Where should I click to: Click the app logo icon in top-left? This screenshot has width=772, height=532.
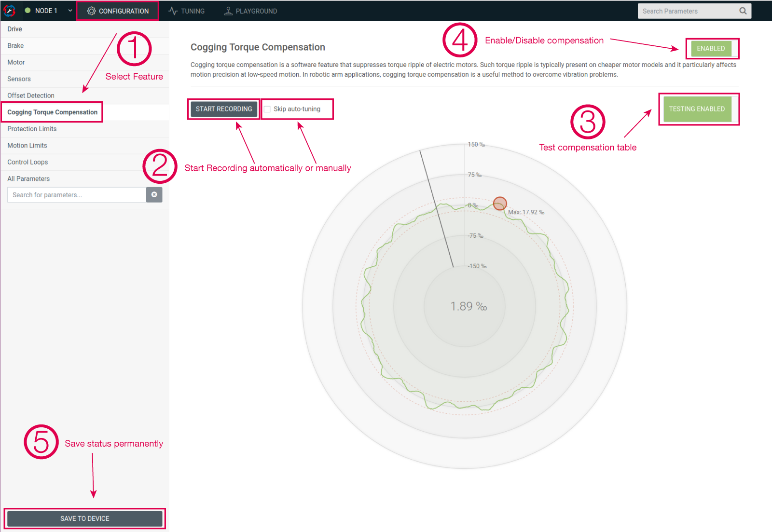pyautogui.click(x=10, y=11)
